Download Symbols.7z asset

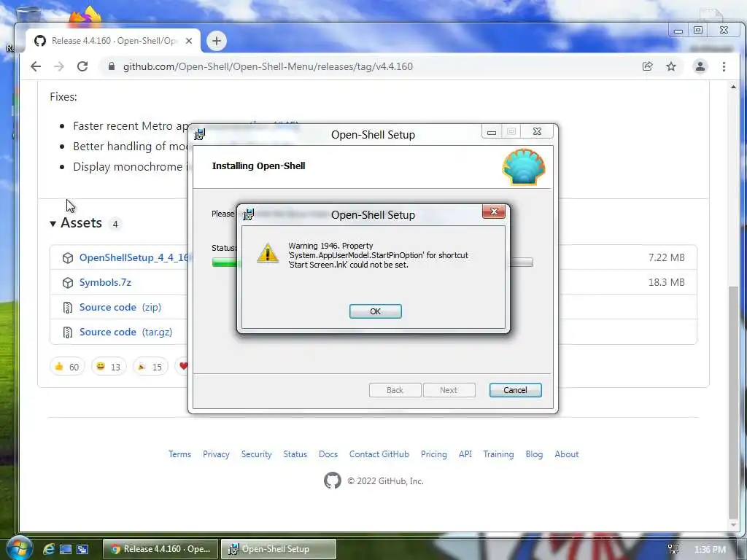tap(105, 282)
